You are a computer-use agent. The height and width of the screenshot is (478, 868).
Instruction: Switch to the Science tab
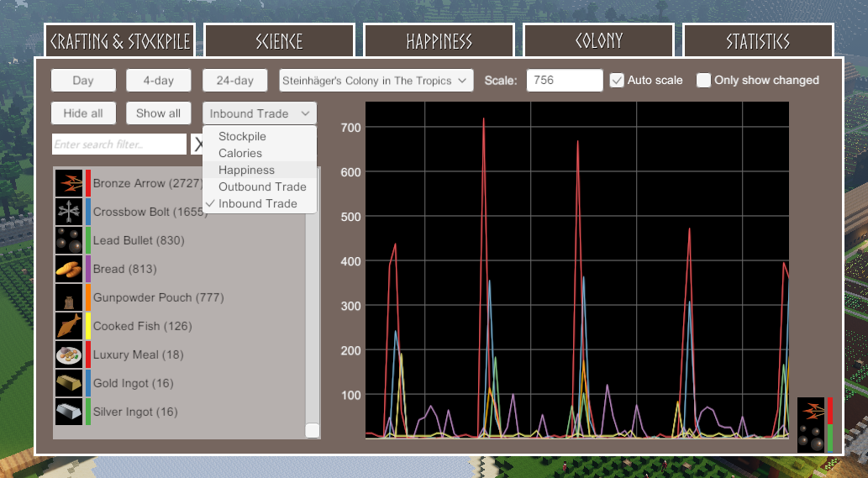click(279, 40)
